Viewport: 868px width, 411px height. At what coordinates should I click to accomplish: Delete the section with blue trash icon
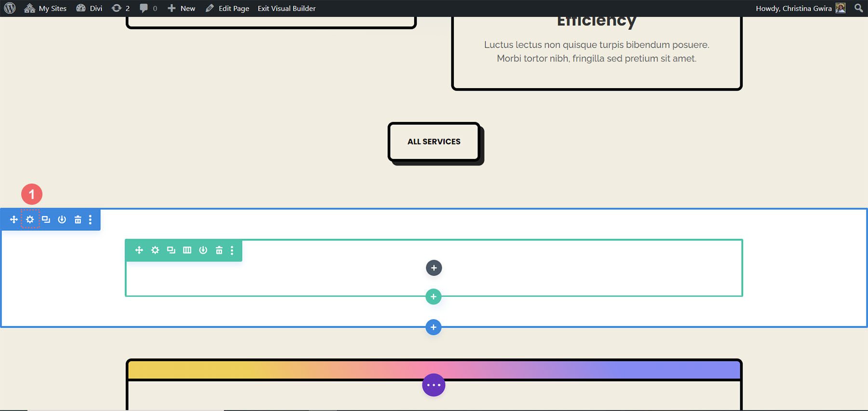pos(78,220)
